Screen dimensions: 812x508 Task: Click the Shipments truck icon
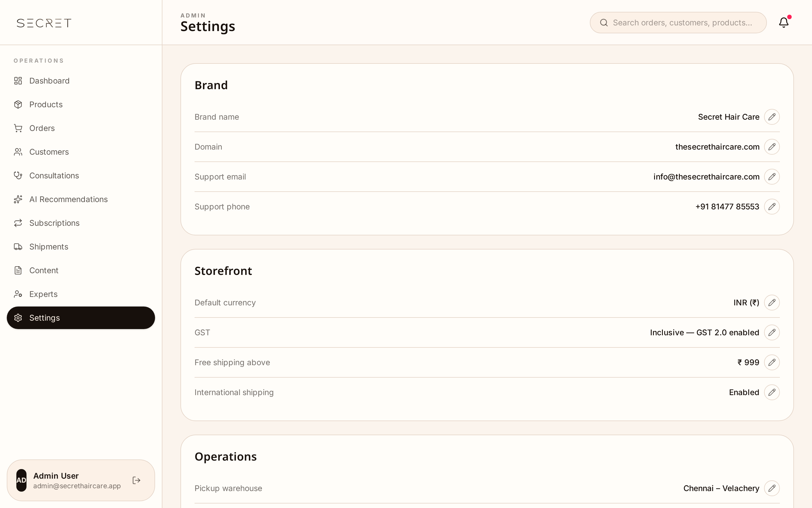pyautogui.click(x=18, y=247)
